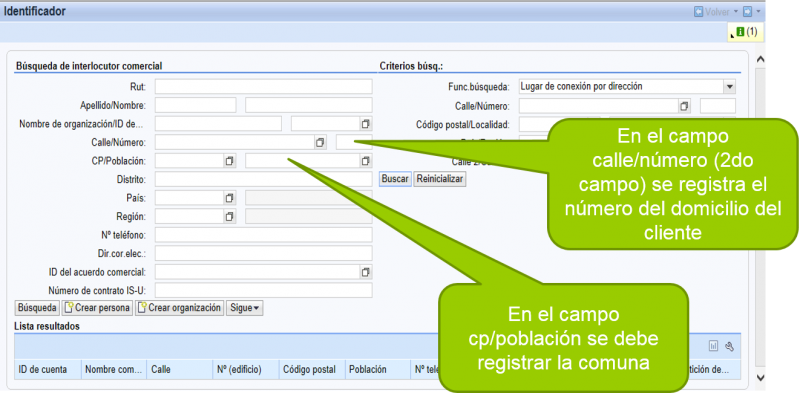Viewport: 800px width, 393px height.
Task: Open value help for Criterios Calle/Número field
Action: tap(684, 106)
